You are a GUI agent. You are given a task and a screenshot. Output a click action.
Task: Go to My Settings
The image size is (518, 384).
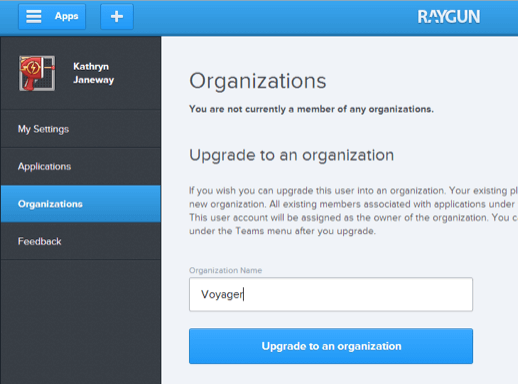point(81,129)
